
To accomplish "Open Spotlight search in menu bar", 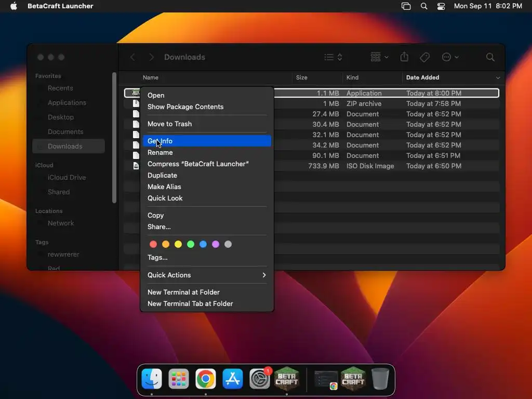I will click(x=424, y=6).
